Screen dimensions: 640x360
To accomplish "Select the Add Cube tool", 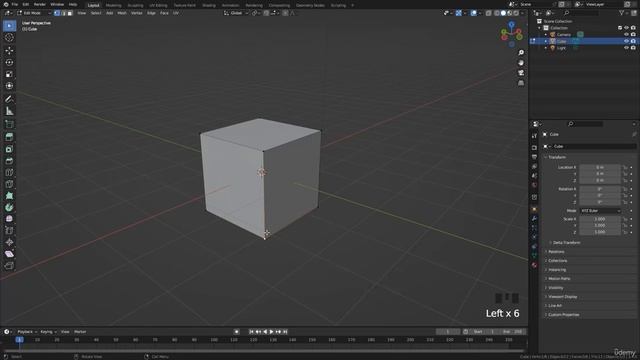I will (x=9, y=124).
